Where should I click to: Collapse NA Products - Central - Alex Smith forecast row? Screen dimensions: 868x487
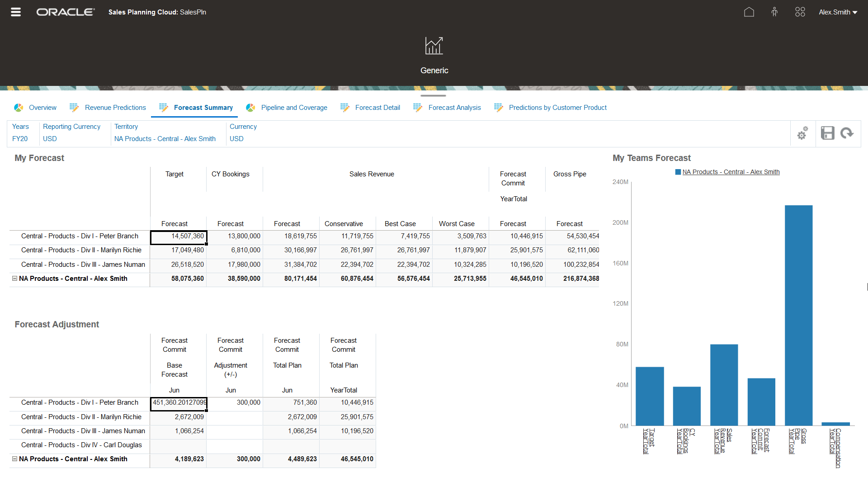click(14, 278)
